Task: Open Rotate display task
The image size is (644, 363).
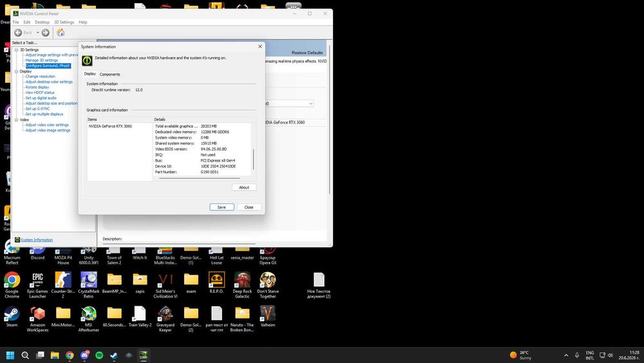Action: [37, 87]
